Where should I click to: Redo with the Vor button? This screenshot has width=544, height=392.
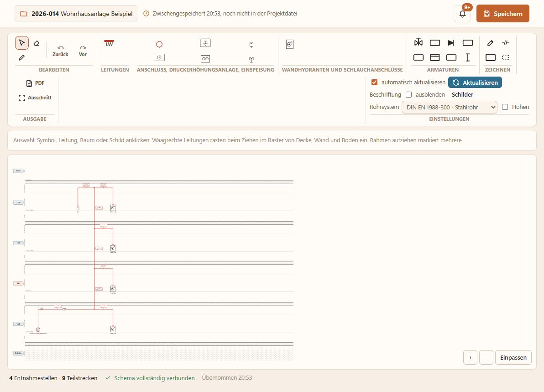click(83, 51)
